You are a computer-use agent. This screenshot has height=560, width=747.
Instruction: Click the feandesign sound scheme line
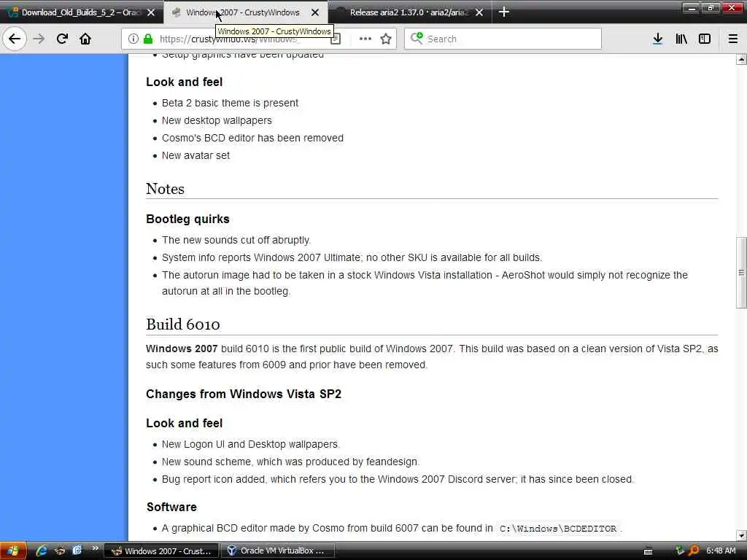[x=290, y=462]
